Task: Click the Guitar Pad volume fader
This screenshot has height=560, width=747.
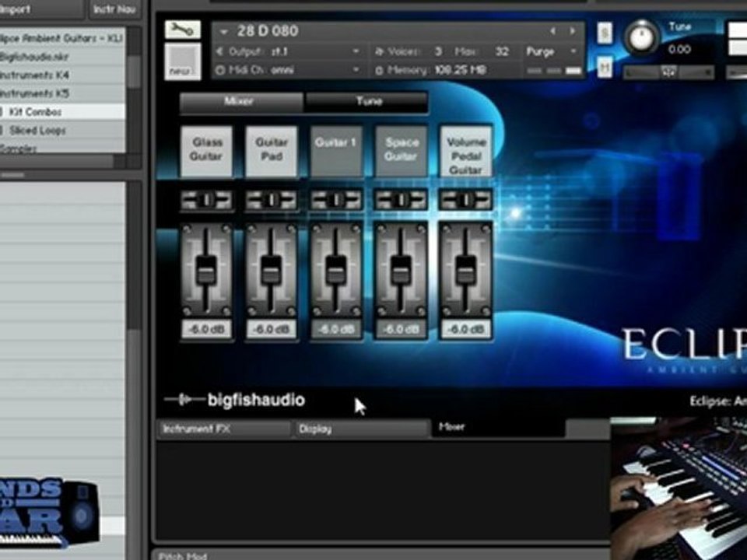Action: click(271, 270)
